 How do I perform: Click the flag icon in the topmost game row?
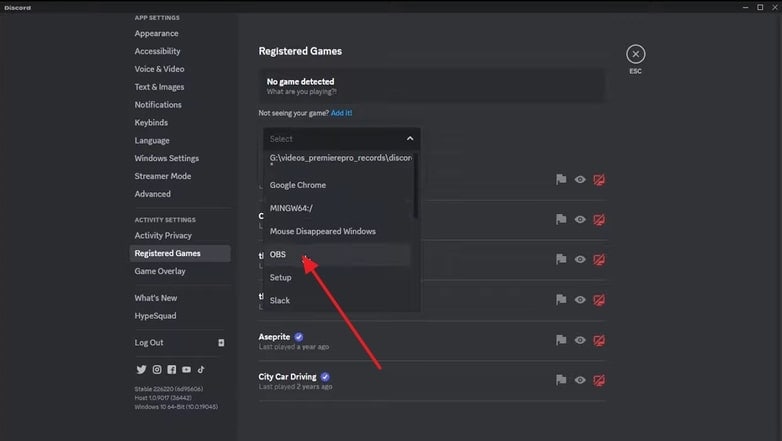click(561, 180)
